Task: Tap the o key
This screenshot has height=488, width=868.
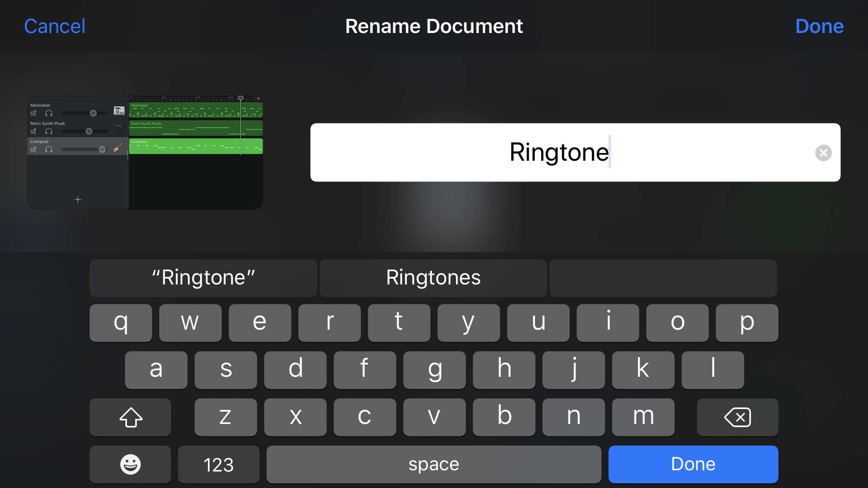Action: (x=677, y=323)
